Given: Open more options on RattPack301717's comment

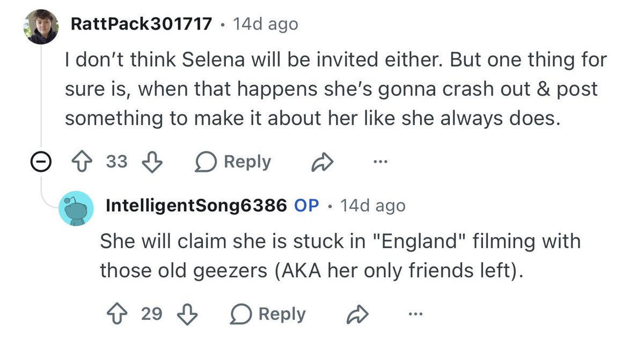Looking at the screenshot, I should (x=379, y=161).
